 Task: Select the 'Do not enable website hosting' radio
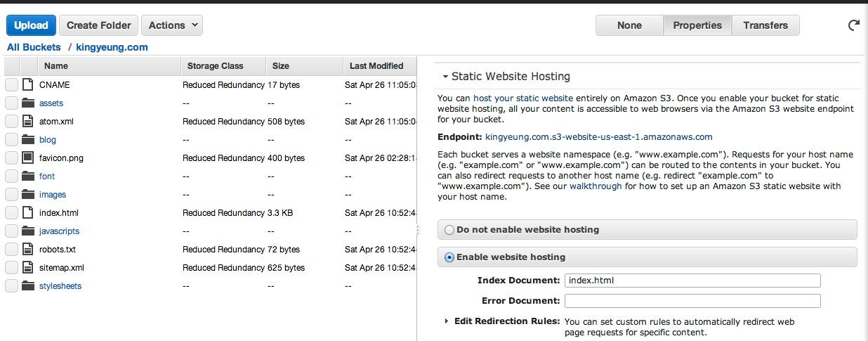tap(449, 229)
